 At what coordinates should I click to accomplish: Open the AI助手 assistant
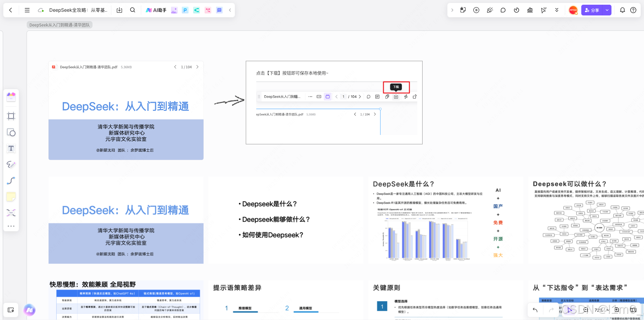pos(156,10)
